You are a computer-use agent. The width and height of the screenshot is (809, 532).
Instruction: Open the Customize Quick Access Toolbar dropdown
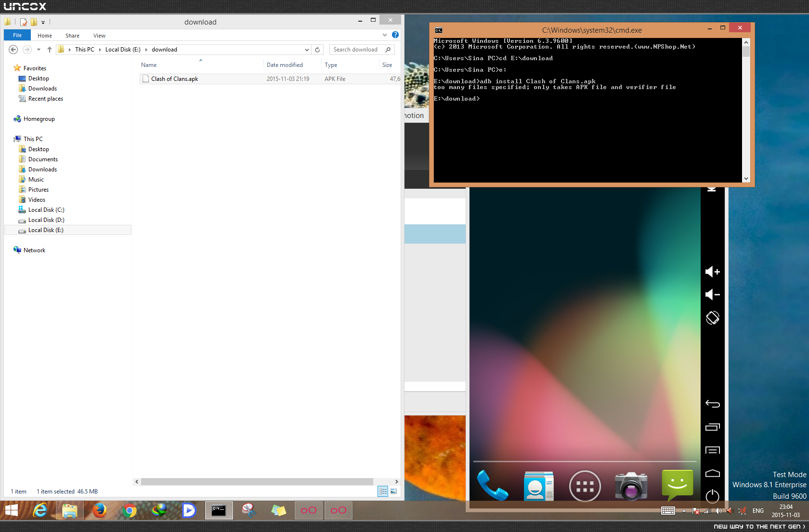tap(43, 22)
